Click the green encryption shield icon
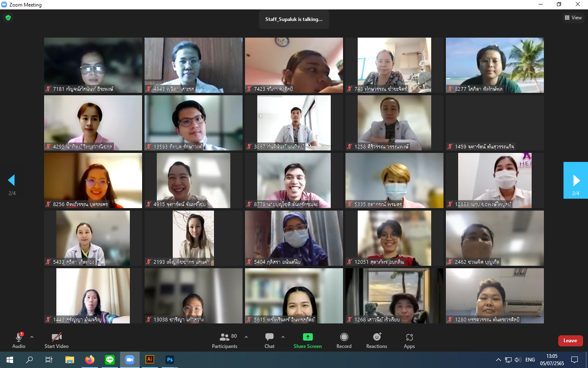The image size is (588, 368). coord(8,18)
